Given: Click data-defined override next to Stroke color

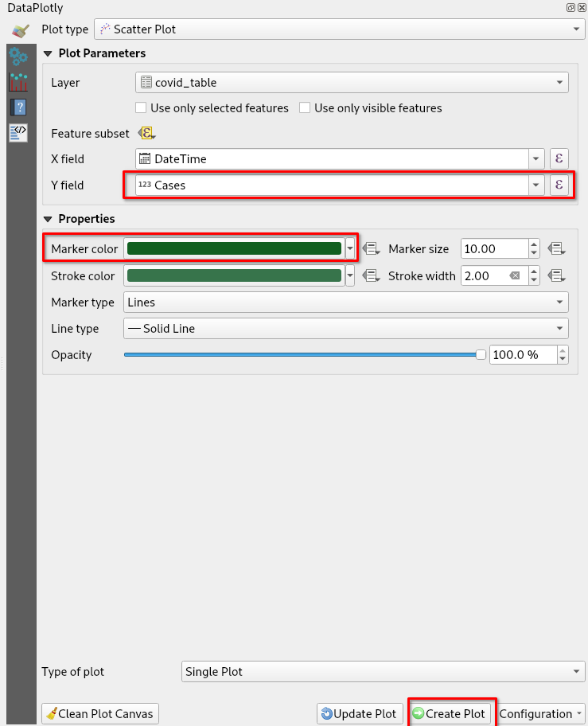Looking at the screenshot, I should tap(370, 276).
